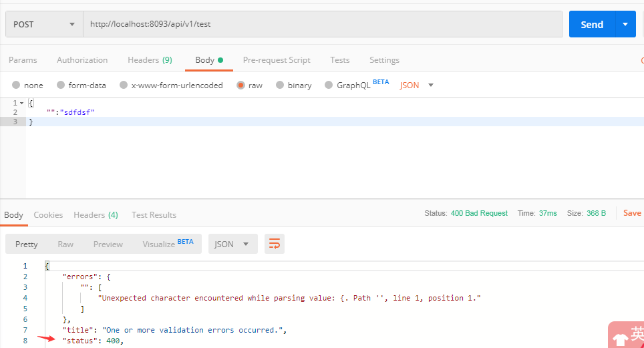Choose x-www-form-urlencoded body type
Screen dimensions: 644x348
[123, 85]
